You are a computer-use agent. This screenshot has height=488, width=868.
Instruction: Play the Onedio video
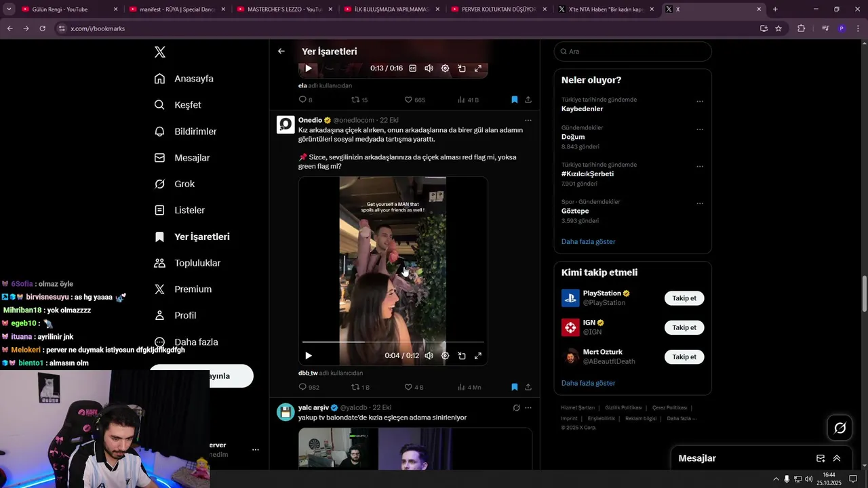click(309, 356)
